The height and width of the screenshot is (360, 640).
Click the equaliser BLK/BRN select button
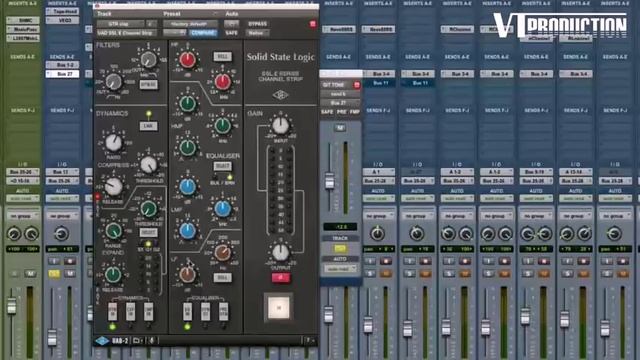click(222, 166)
